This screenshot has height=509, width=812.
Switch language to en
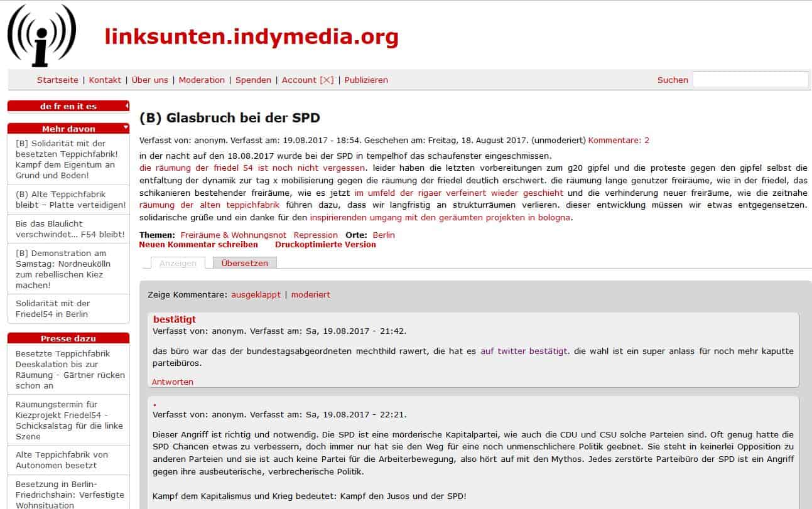68,106
